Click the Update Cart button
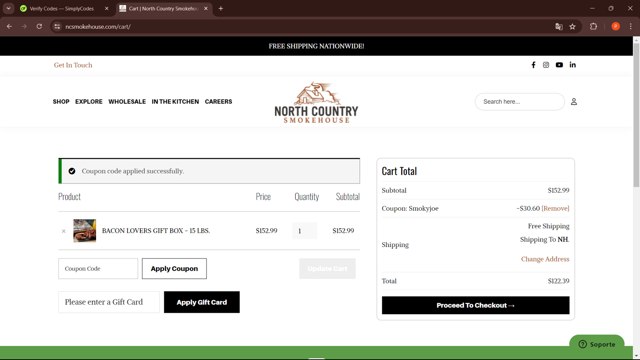 tap(327, 269)
